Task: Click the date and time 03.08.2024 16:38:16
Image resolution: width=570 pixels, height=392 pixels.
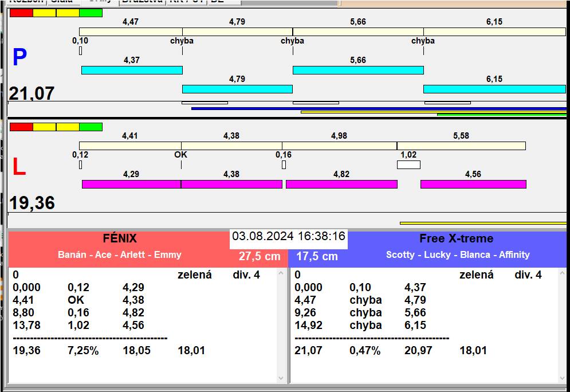Action: [x=289, y=236]
